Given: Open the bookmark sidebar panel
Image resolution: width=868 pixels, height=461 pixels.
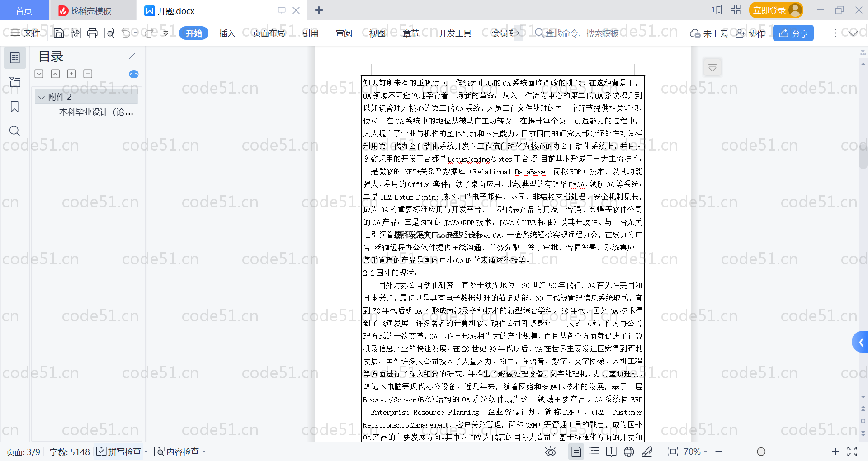Looking at the screenshot, I should [15, 107].
